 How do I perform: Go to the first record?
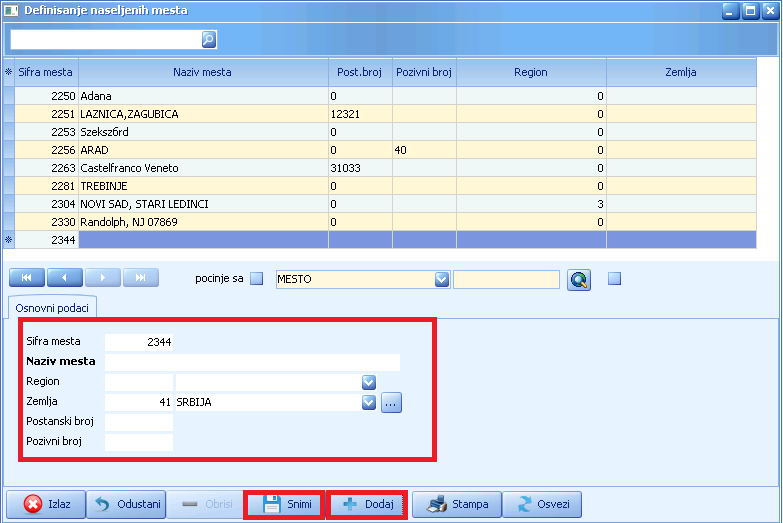pos(27,278)
